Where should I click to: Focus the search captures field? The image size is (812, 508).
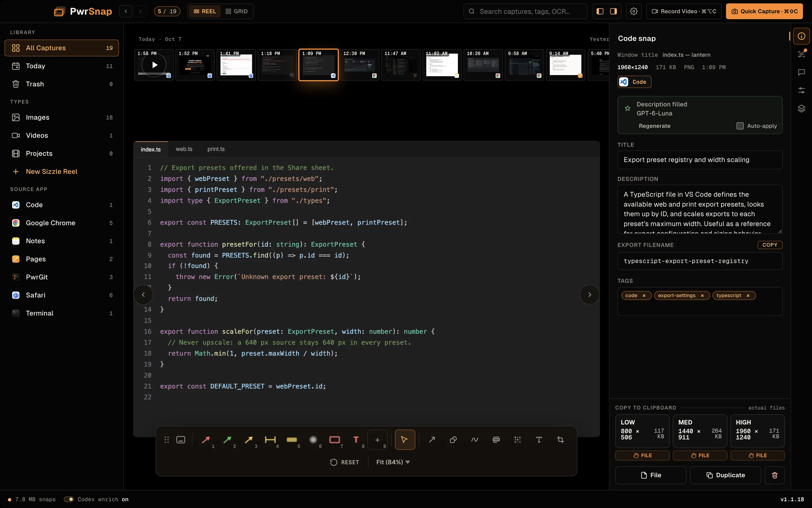(526, 11)
